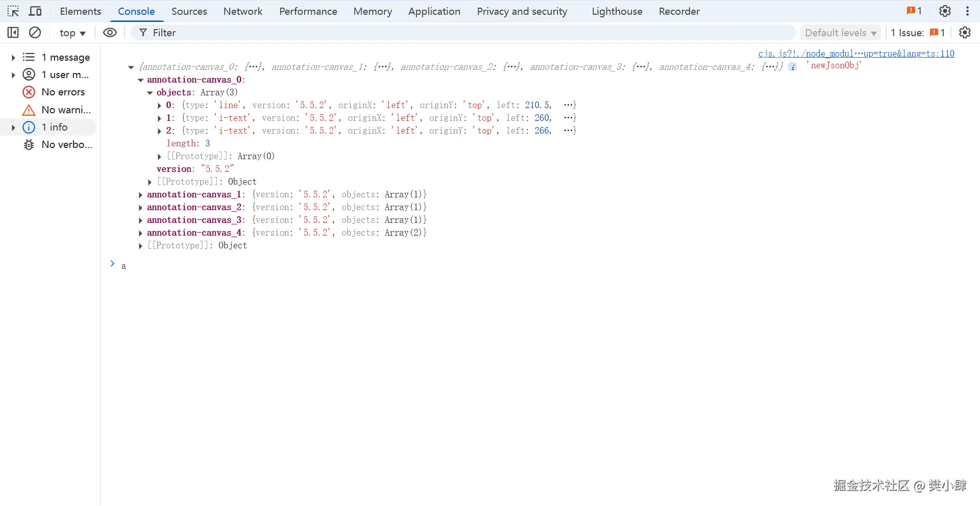Expand the annotation-canvas_3 node
The width and height of the screenshot is (980, 506).
click(140, 220)
